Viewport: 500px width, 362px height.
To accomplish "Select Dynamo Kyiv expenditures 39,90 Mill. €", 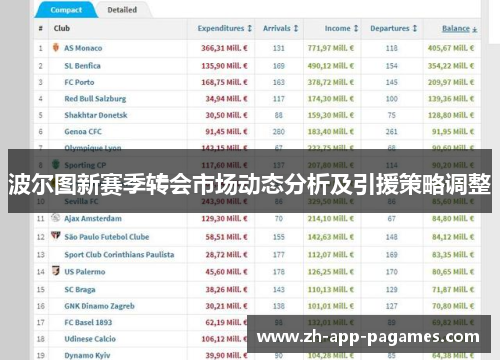I will (226, 355).
